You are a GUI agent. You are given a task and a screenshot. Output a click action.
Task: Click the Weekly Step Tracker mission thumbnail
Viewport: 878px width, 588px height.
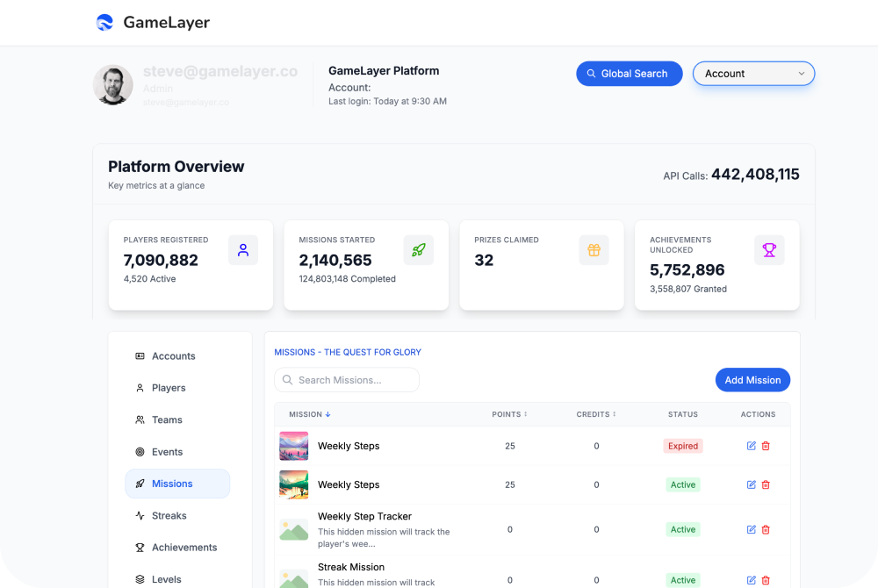[x=293, y=529]
